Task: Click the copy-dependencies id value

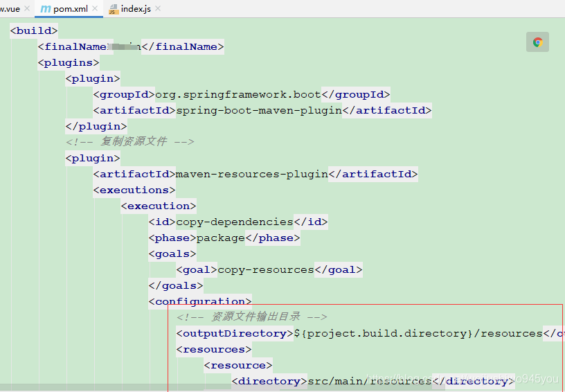Action: tap(235, 222)
